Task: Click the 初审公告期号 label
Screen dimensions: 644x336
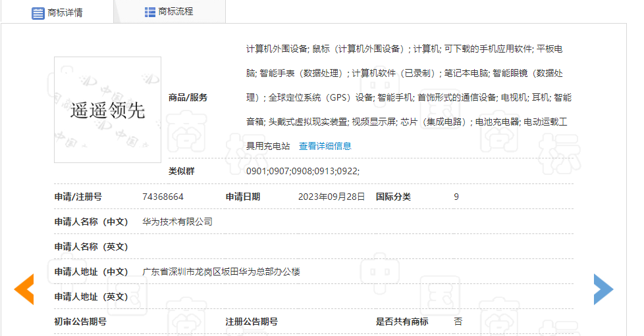Action: pos(80,322)
